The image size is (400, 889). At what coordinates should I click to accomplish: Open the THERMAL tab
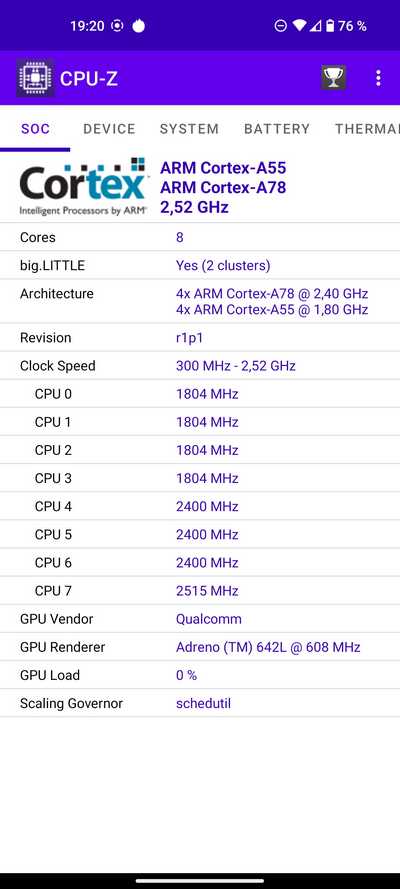pos(367,129)
